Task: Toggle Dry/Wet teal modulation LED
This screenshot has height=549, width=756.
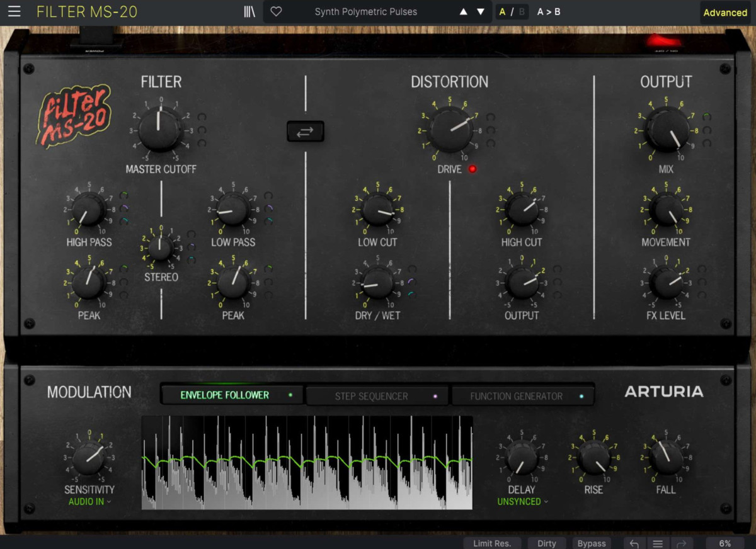Action: click(412, 295)
